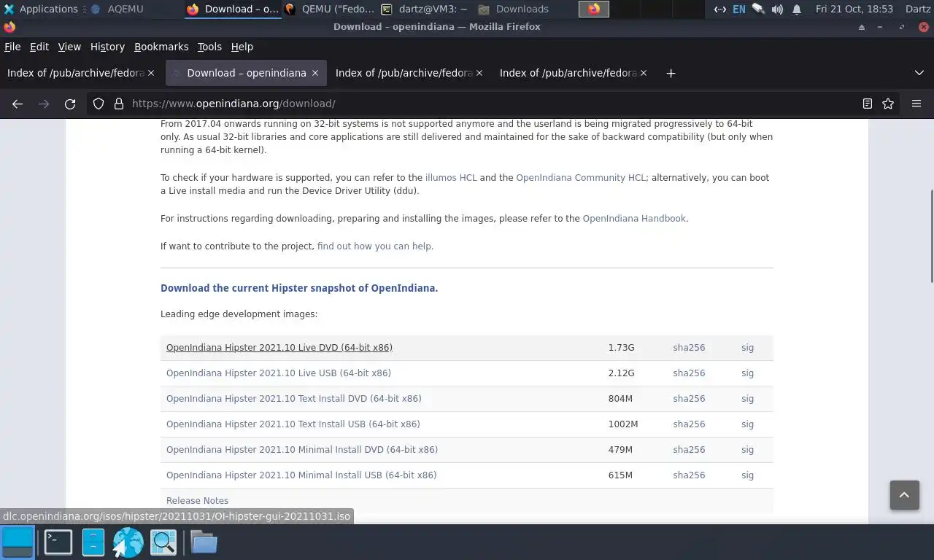This screenshot has height=560, width=934.
Task: Go back using the back arrow
Action: click(18, 104)
